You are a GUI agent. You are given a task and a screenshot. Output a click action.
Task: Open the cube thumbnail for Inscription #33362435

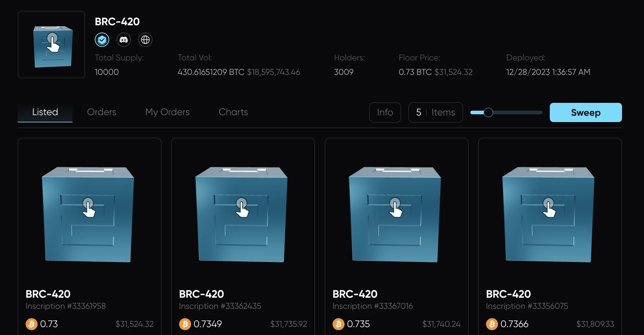tap(241, 214)
